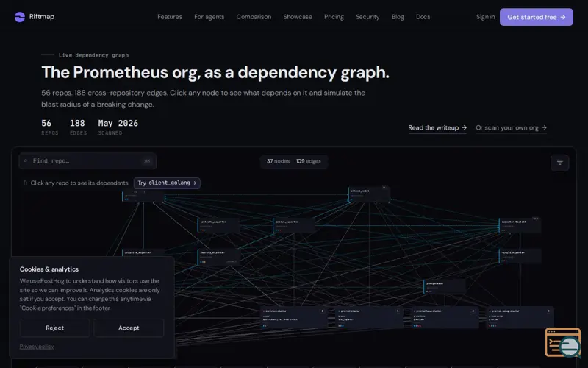
Task: Select the haproxy_exporter graph node
Action: [218, 257]
